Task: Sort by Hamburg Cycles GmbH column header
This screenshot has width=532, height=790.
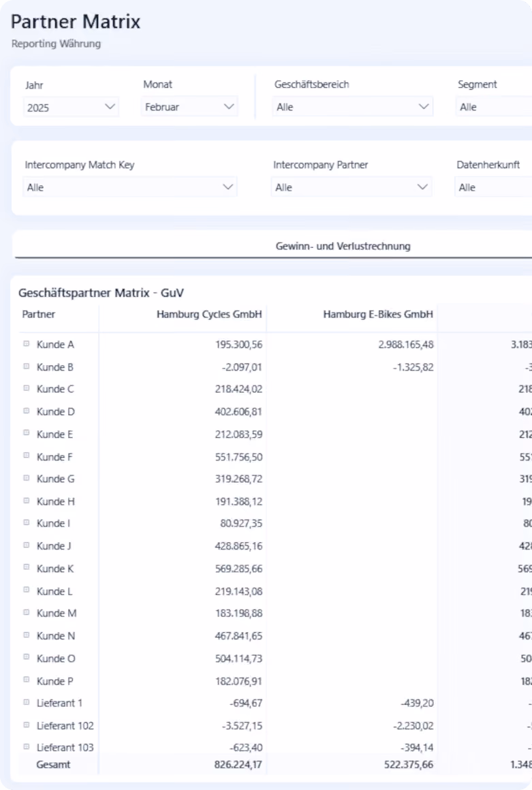Action: pos(209,315)
